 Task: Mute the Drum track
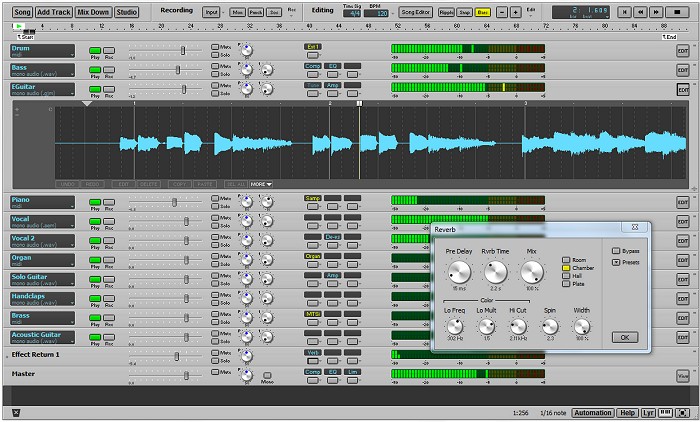215,46
